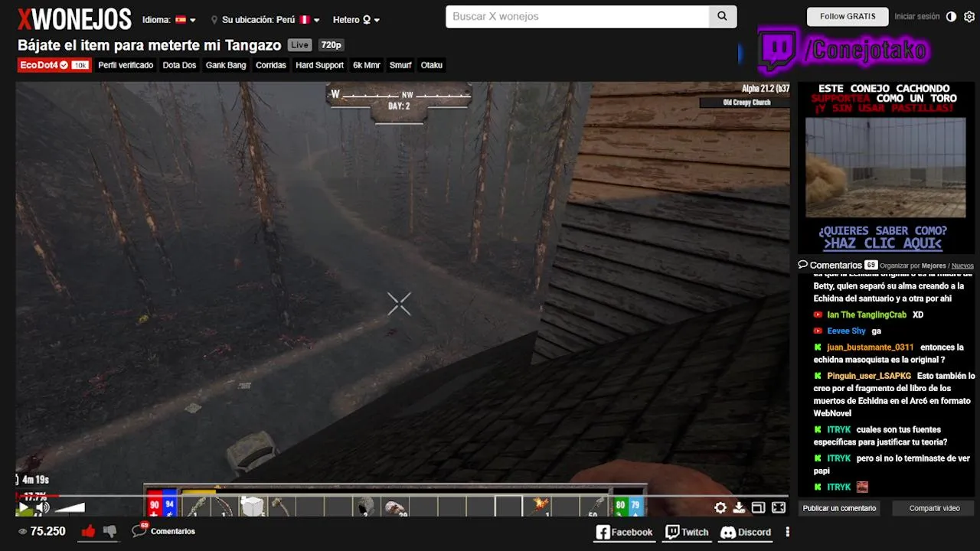Click the Compartir video button

tap(934, 508)
